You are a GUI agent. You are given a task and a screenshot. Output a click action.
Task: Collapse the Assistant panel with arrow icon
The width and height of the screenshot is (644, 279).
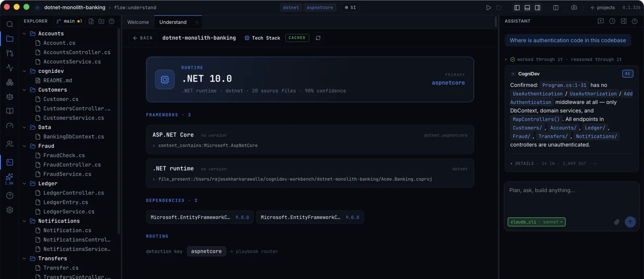[623, 21]
